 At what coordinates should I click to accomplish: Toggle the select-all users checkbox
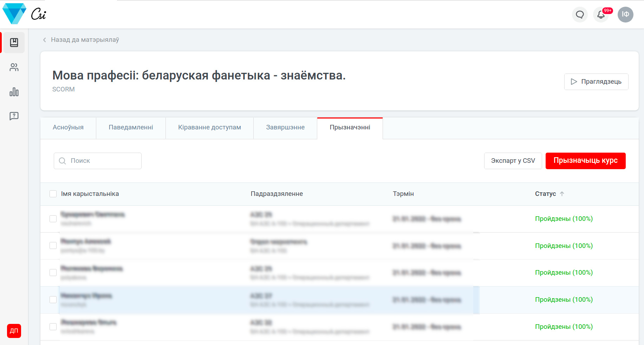pos(53,194)
